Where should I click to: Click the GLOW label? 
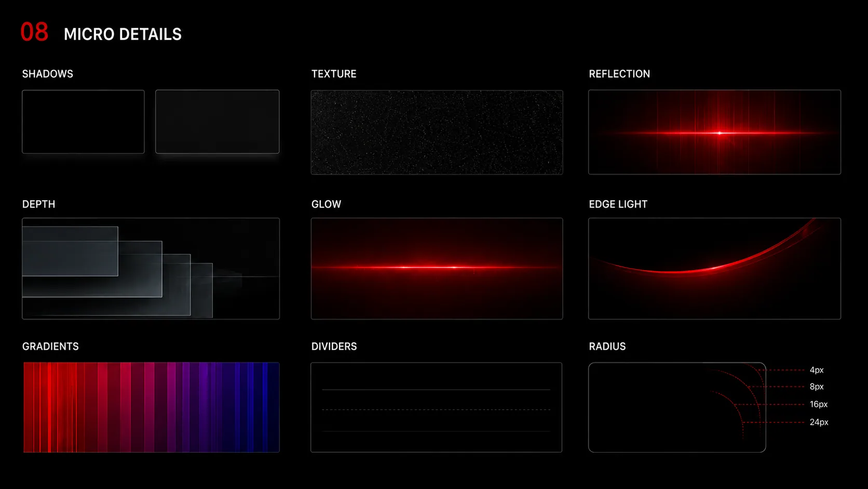326,204
